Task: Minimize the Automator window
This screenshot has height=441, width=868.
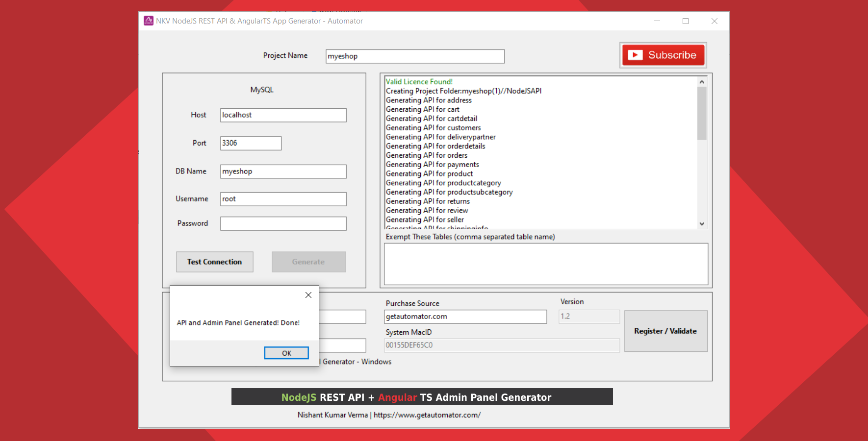Action: click(657, 21)
